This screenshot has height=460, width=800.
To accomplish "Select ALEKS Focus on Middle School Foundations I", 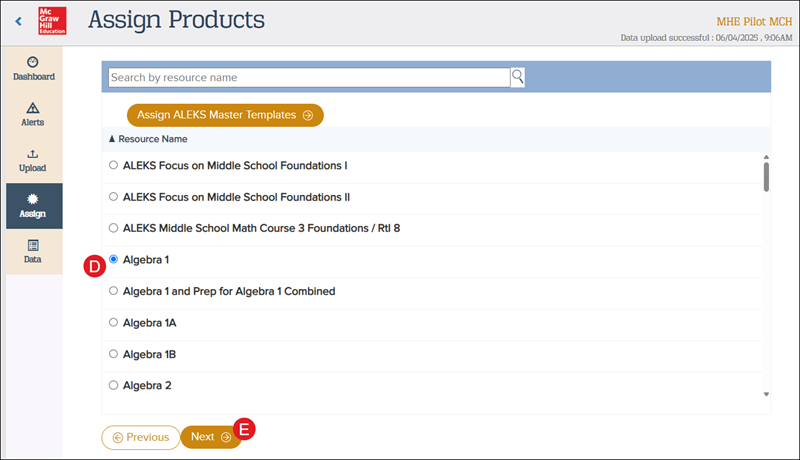I will click(x=113, y=165).
